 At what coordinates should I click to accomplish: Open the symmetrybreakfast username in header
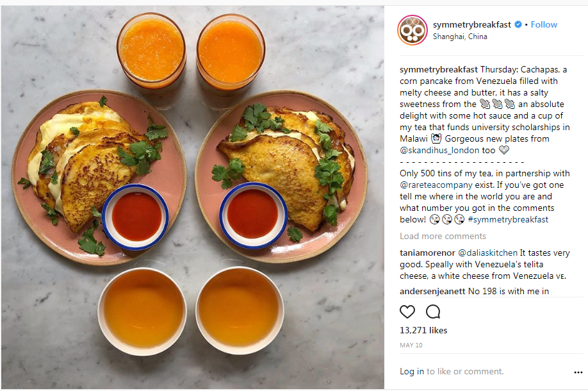pos(472,24)
